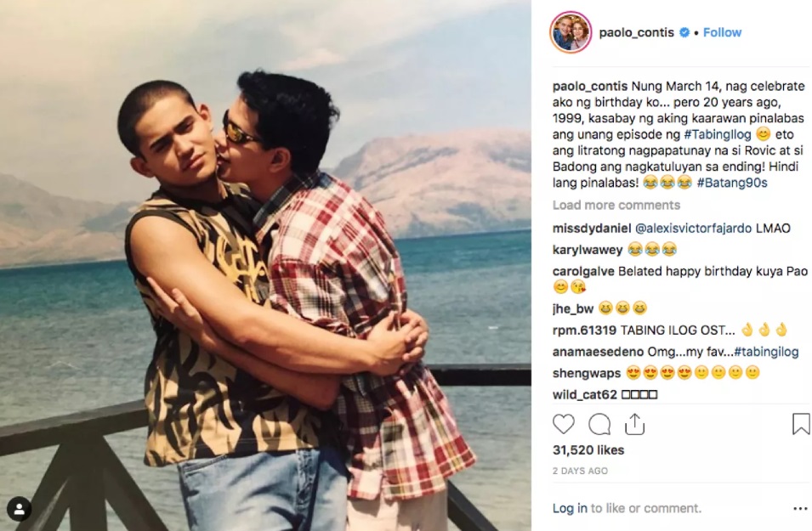Click the blue verified badge
This screenshot has height=531, width=812.
pyautogui.click(x=684, y=32)
